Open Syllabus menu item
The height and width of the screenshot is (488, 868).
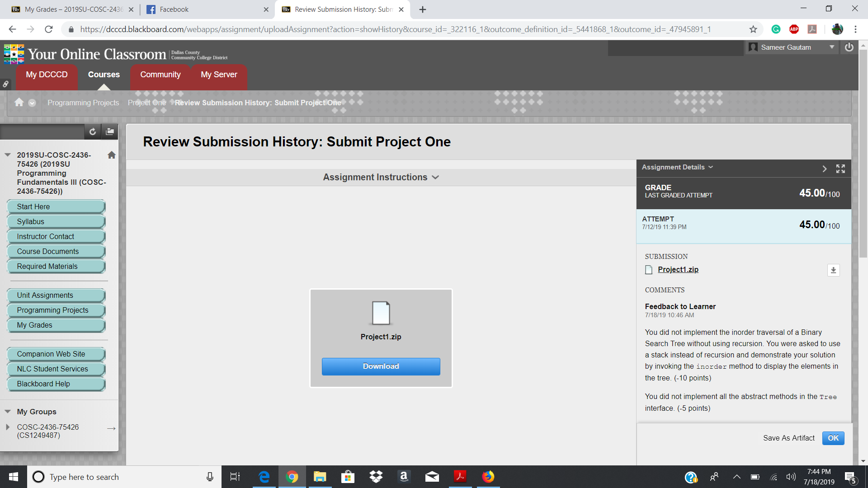click(x=56, y=222)
